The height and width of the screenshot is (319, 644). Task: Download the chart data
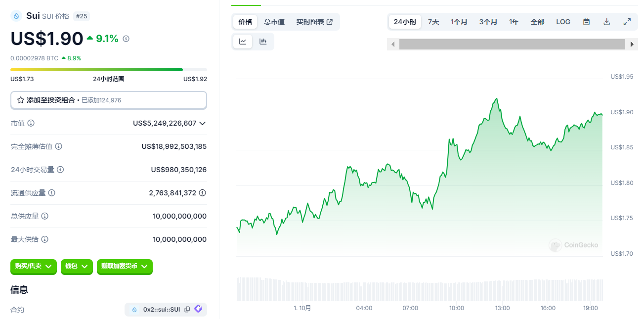click(606, 22)
